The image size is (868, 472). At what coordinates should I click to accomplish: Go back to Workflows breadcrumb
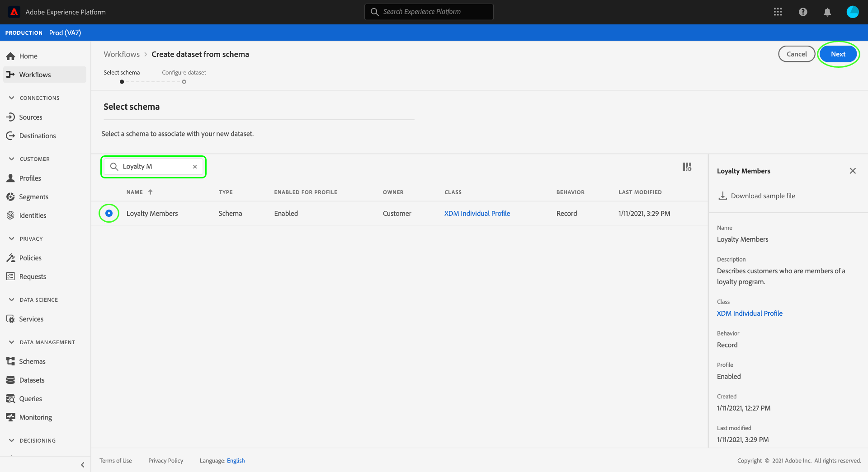(122, 54)
